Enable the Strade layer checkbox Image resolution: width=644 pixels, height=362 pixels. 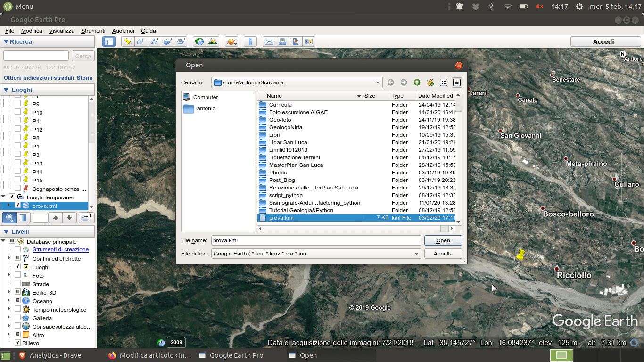[x=17, y=284]
